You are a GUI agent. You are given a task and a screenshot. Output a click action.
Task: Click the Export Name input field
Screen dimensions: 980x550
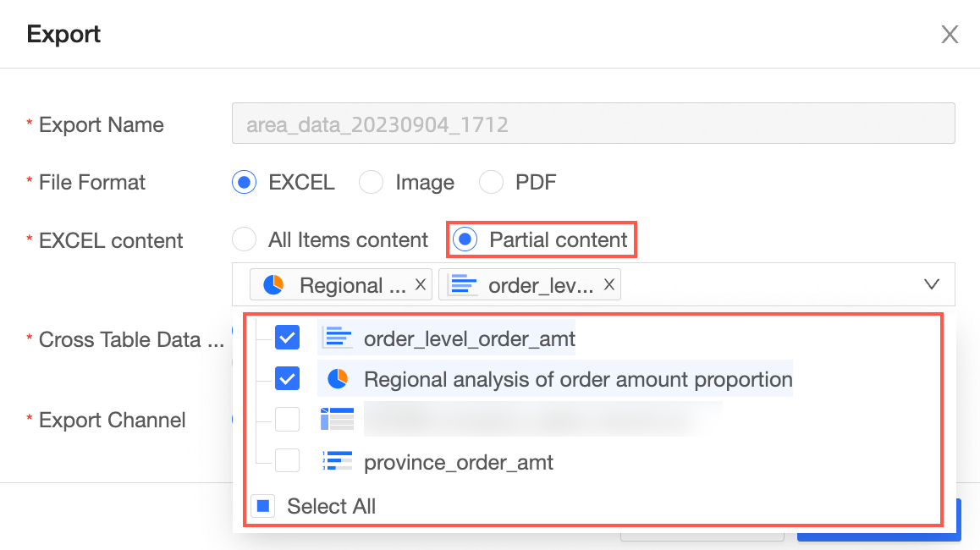(x=593, y=124)
